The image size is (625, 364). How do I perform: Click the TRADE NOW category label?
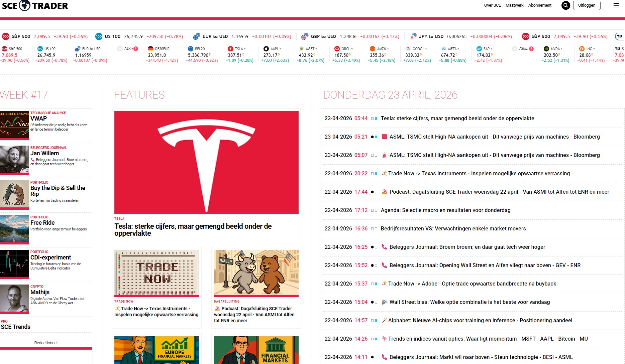[124, 302]
